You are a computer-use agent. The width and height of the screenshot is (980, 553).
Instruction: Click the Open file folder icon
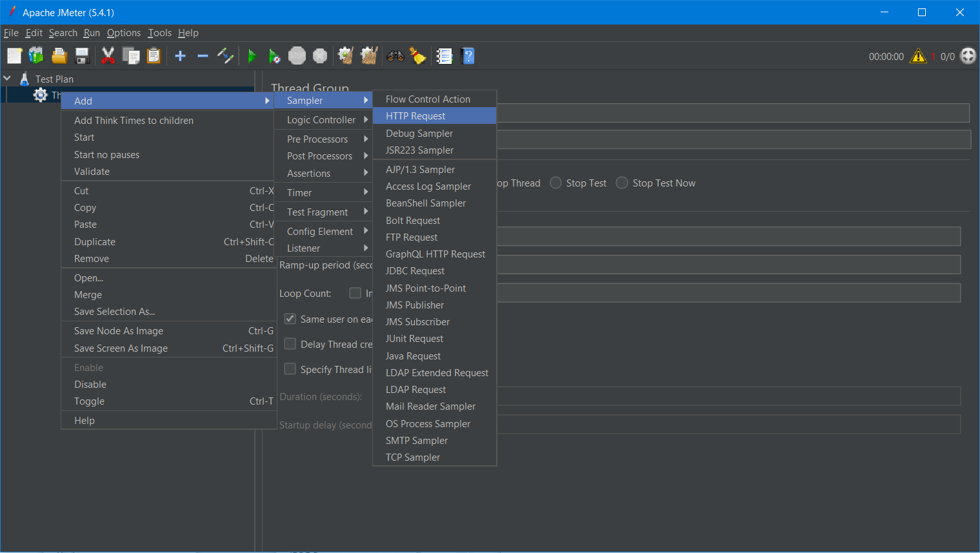(59, 56)
